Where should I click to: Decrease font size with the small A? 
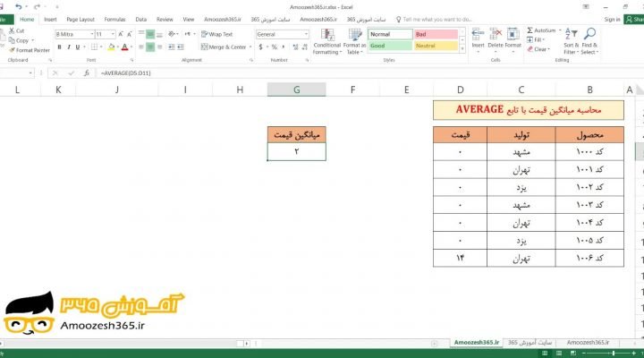(x=130, y=34)
